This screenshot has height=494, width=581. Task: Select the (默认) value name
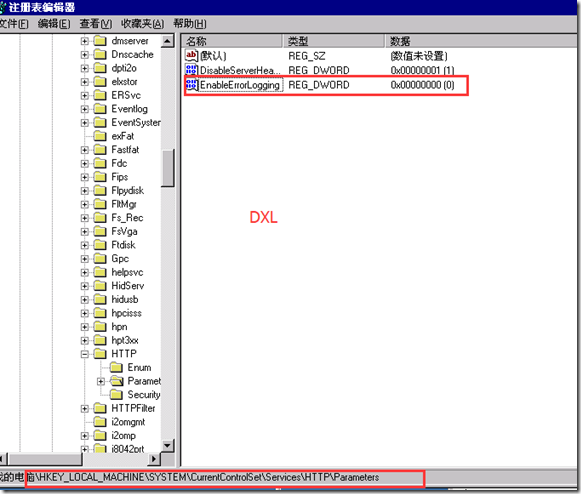point(213,56)
